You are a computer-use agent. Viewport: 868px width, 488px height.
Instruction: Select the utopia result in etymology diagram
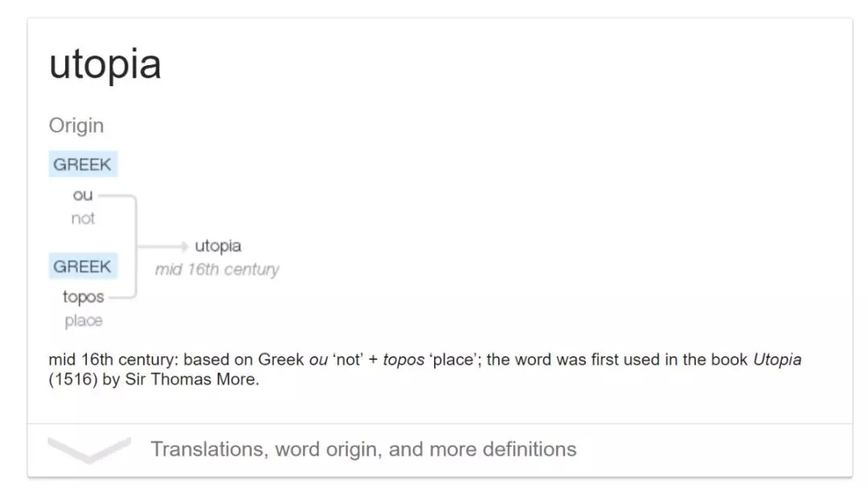[218, 246]
